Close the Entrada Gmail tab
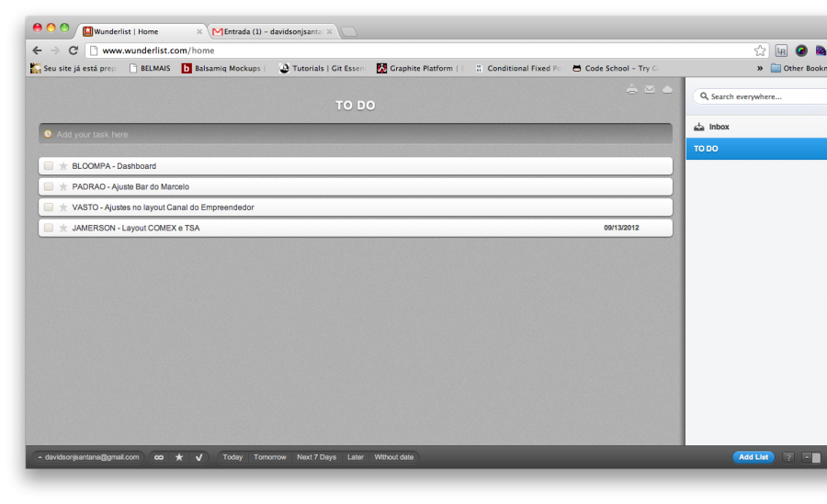Screen dimensions: 827x504 point(329,31)
